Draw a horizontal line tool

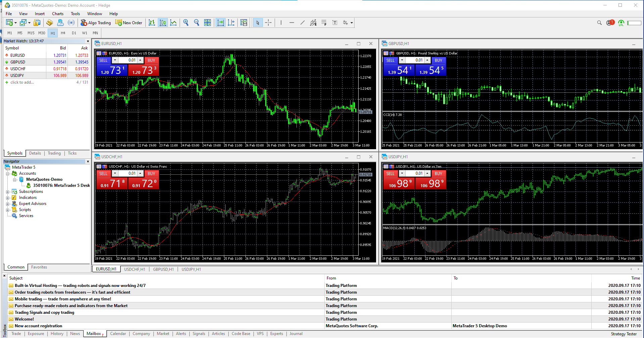292,23
